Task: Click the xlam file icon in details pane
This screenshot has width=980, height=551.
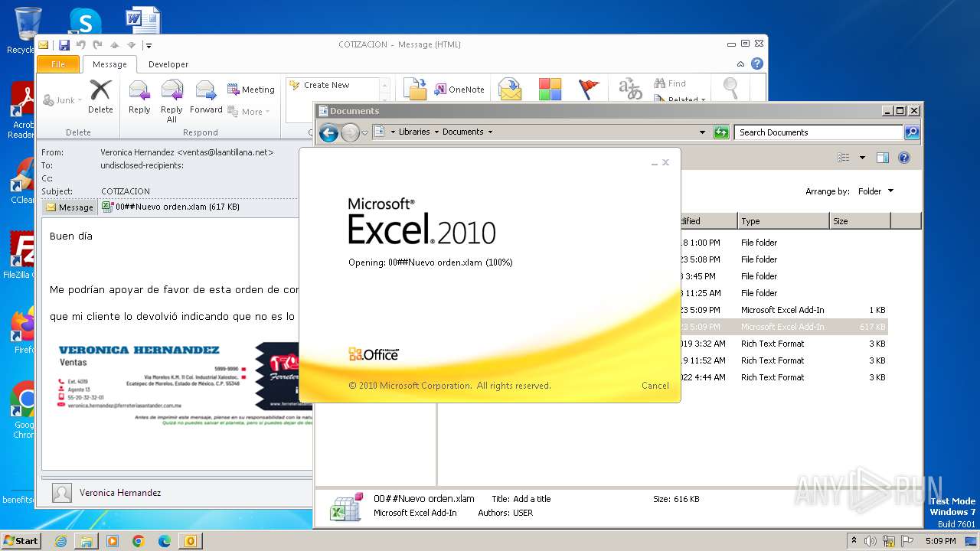Action: 345,507
